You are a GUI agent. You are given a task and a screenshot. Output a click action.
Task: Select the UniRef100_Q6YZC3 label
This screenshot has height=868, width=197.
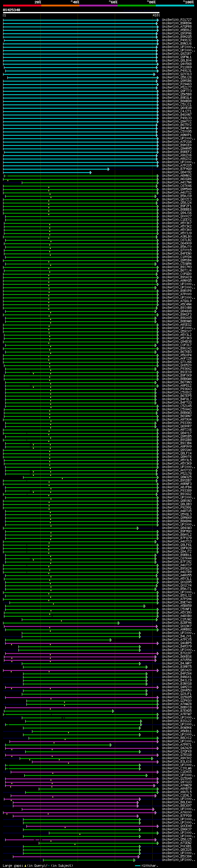click(176, 199)
